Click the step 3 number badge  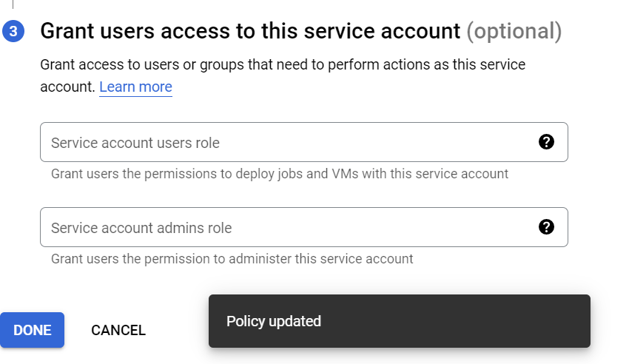[x=13, y=32]
